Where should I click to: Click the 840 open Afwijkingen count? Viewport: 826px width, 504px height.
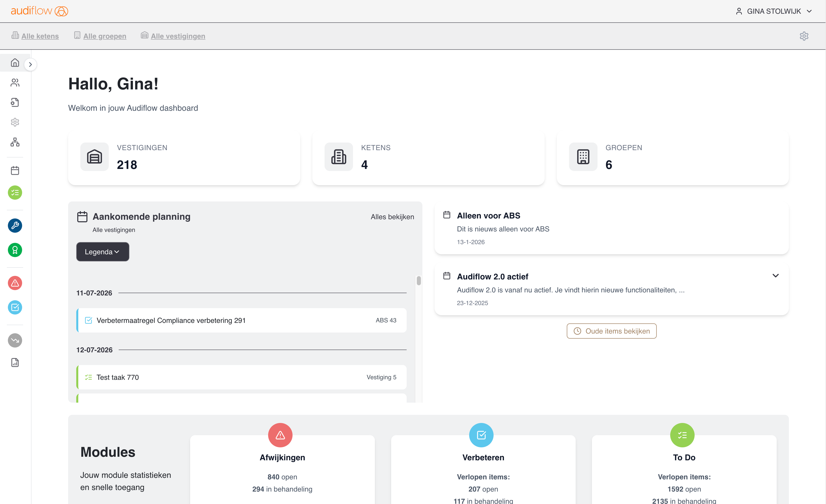(282, 477)
